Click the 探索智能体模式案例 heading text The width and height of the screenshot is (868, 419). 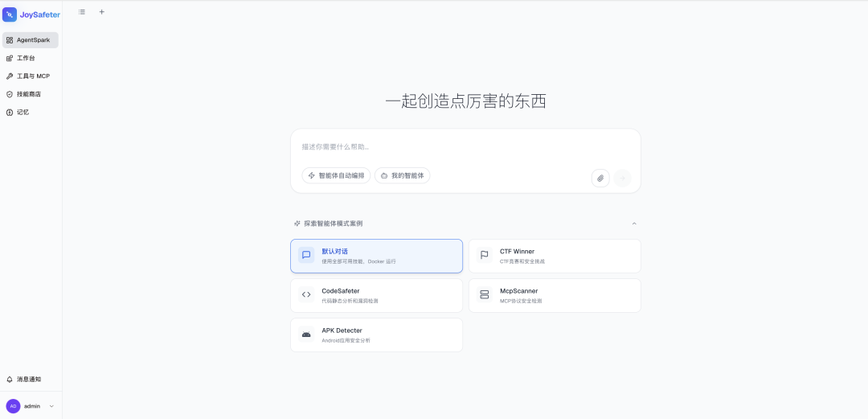coord(334,224)
